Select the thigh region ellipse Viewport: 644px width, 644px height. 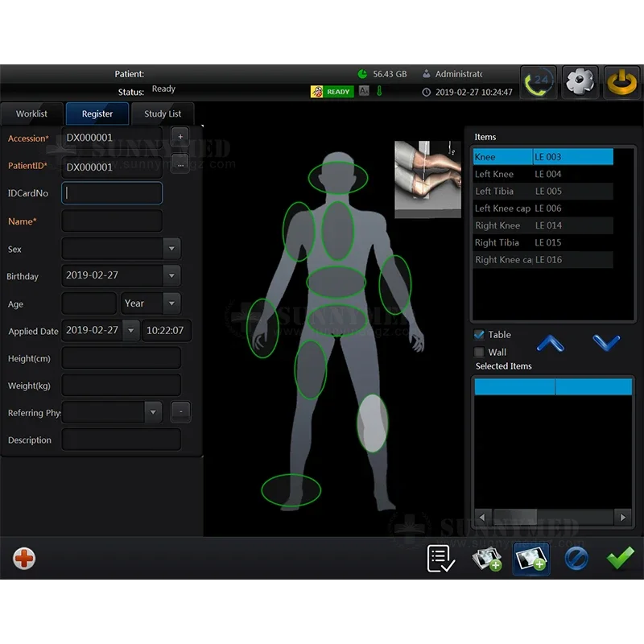point(311,369)
